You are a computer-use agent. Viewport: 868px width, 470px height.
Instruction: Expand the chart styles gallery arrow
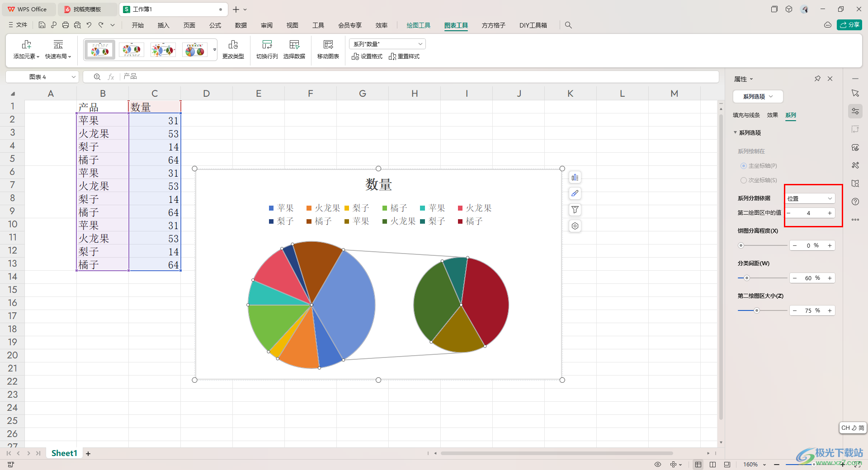(x=215, y=50)
